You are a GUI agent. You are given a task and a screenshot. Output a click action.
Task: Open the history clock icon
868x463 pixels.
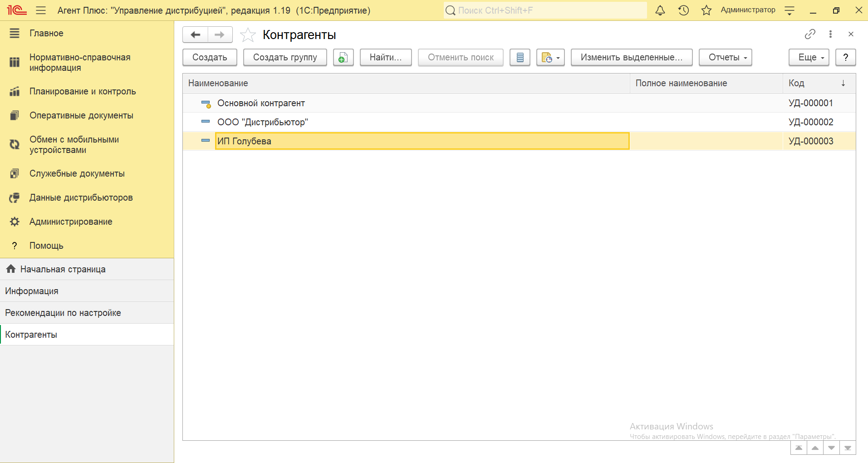tap(683, 10)
